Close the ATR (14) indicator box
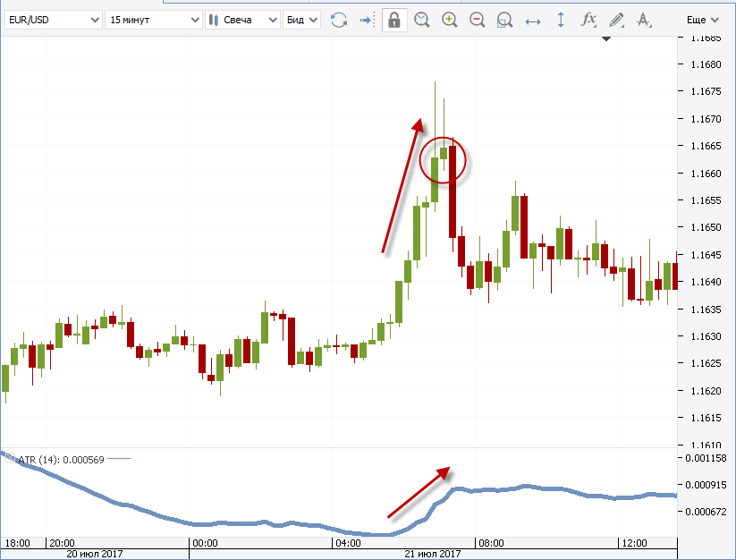 tap(11, 459)
